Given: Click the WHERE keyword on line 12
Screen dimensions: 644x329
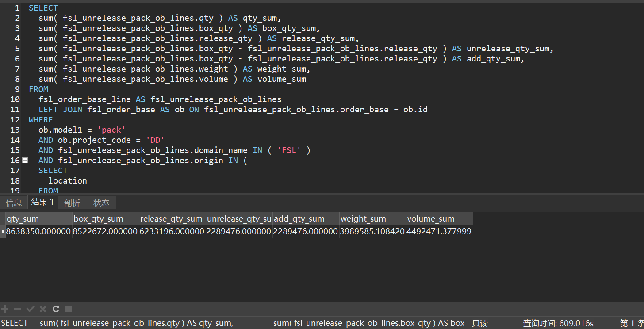Looking at the screenshot, I should tap(41, 120).
